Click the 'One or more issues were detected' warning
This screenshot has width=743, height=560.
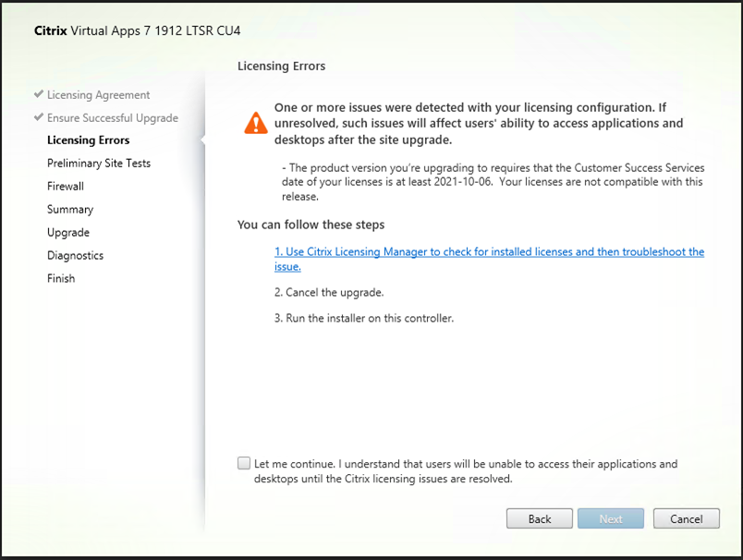479,123
